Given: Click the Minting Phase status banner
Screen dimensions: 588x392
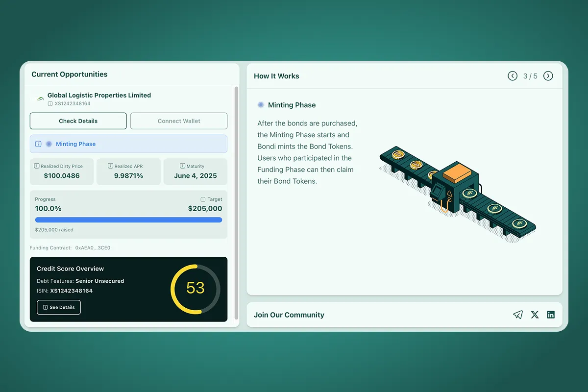Looking at the screenshot, I should [x=128, y=144].
